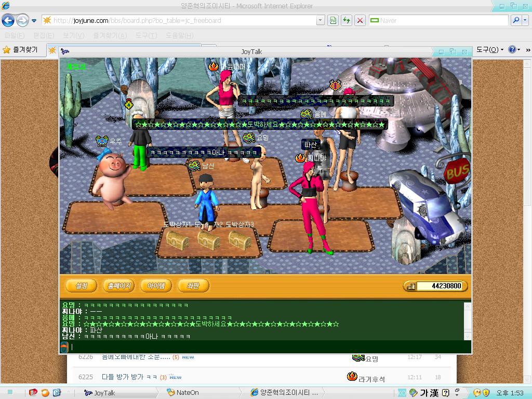The width and height of the screenshot is (532, 399).
Task: Open the 파일(F) menu
Action: [14, 35]
